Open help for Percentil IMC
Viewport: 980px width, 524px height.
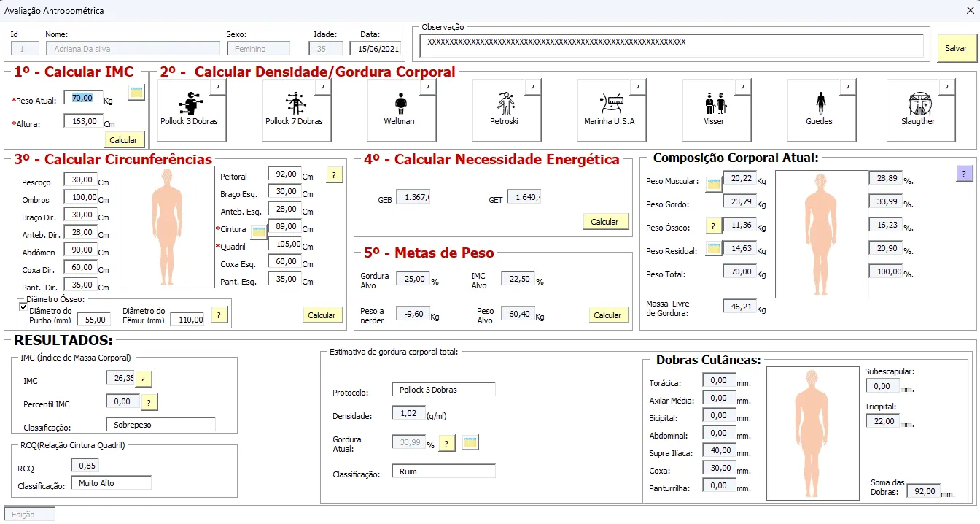[149, 403]
